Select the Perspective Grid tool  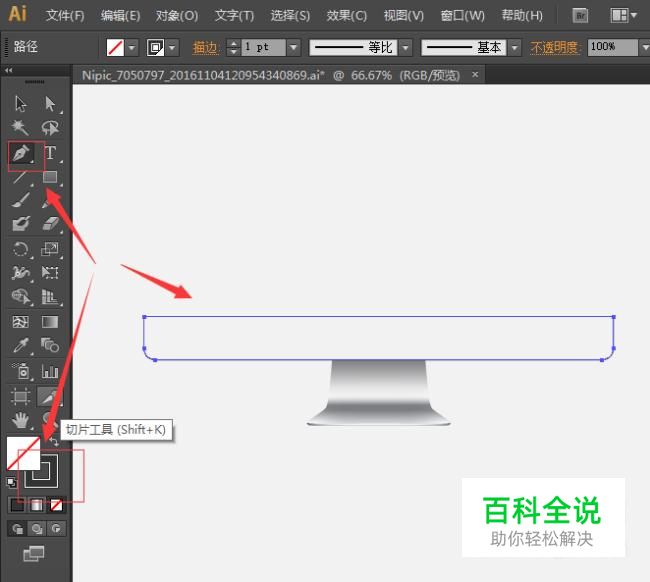pyautogui.click(x=50, y=297)
